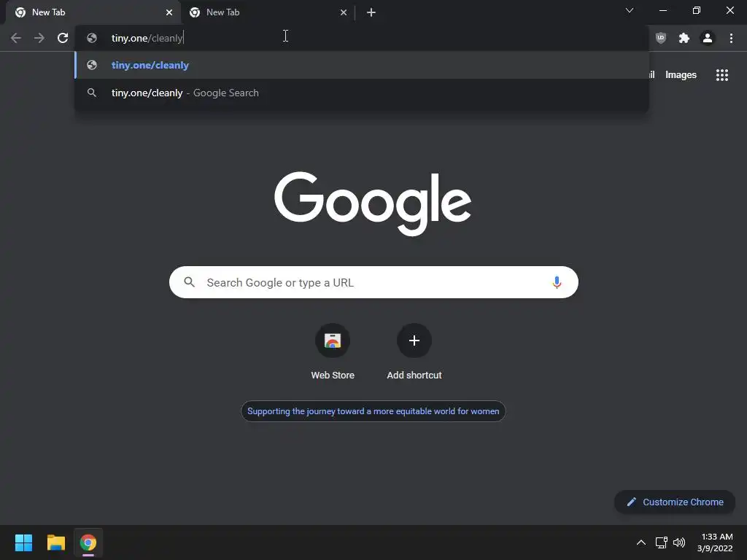Image resolution: width=747 pixels, height=560 pixels.
Task: Open the volume tray icon
Action: point(679,542)
